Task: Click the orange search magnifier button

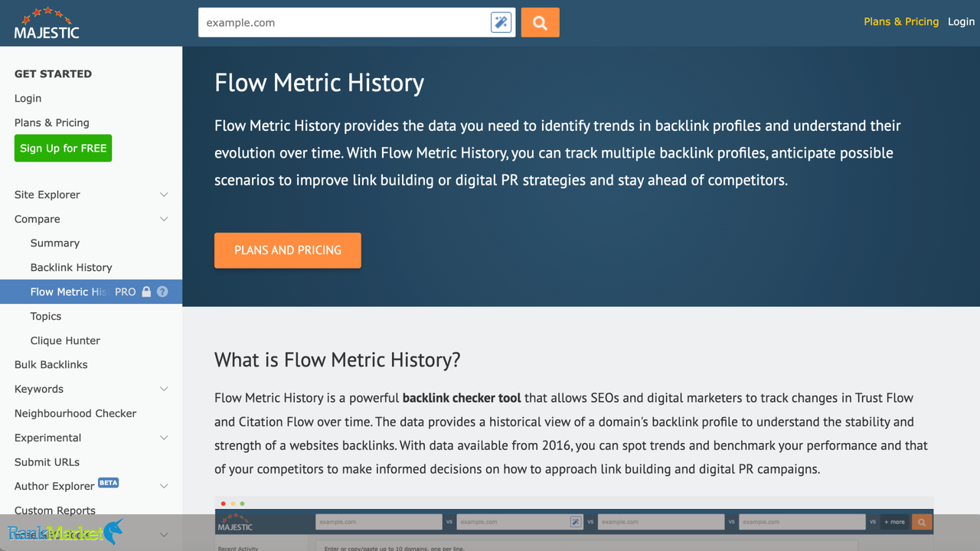Action: point(541,22)
